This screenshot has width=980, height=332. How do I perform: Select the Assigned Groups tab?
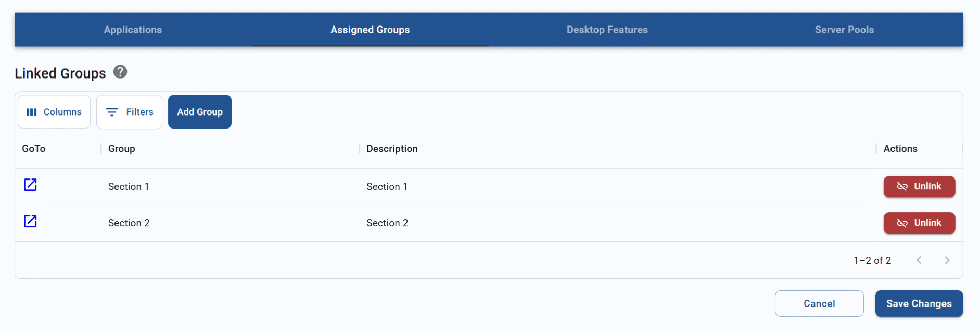point(370,30)
